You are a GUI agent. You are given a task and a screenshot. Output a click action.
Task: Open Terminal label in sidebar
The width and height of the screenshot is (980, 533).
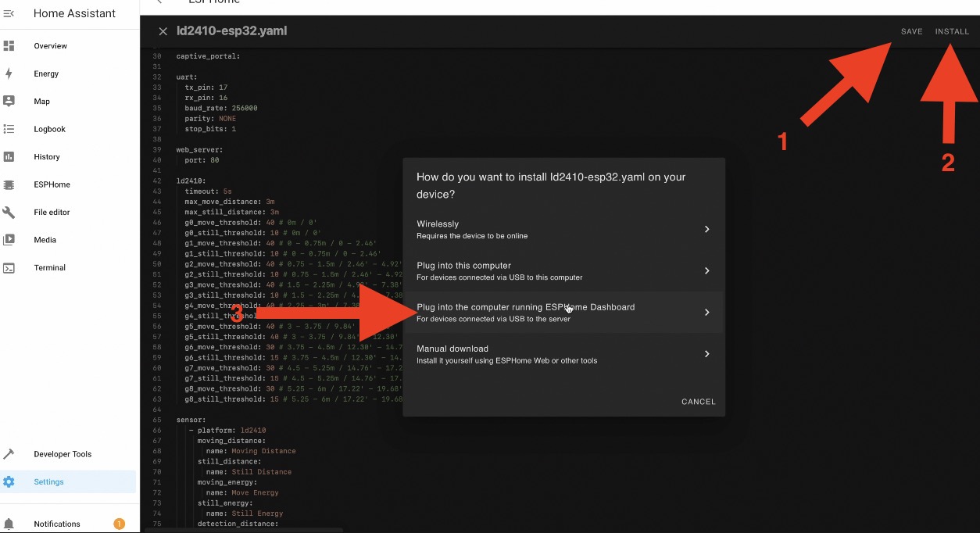[49, 268]
